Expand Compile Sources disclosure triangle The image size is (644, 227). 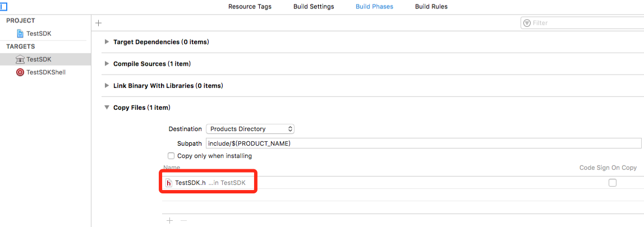coord(107,64)
